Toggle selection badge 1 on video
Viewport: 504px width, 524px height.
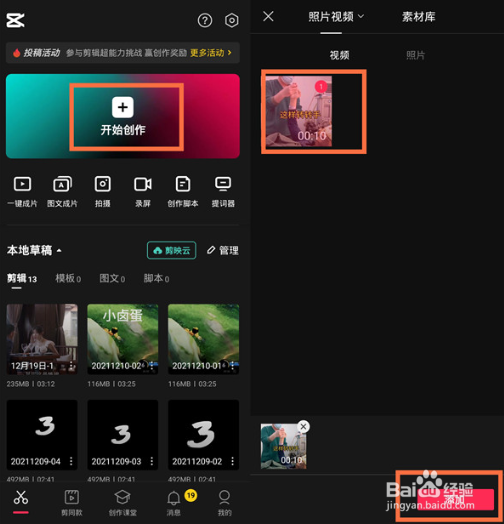click(x=321, y=87)
